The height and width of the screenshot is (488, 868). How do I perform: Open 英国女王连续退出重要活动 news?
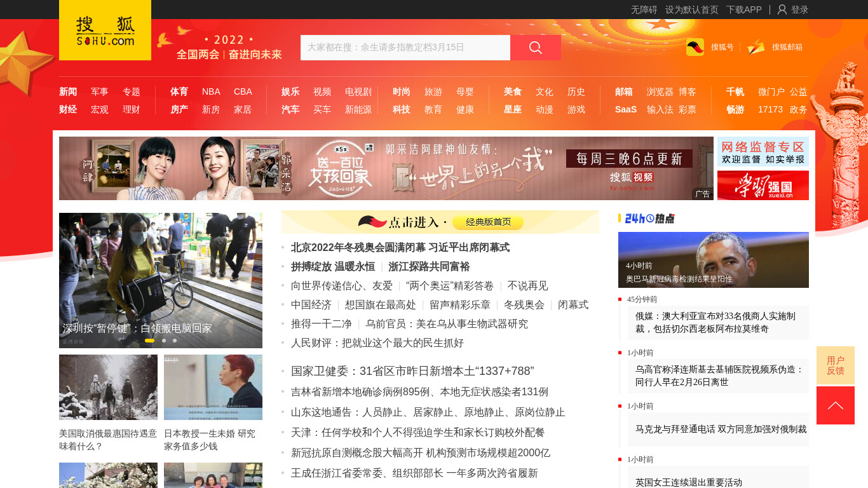(689, 482)
